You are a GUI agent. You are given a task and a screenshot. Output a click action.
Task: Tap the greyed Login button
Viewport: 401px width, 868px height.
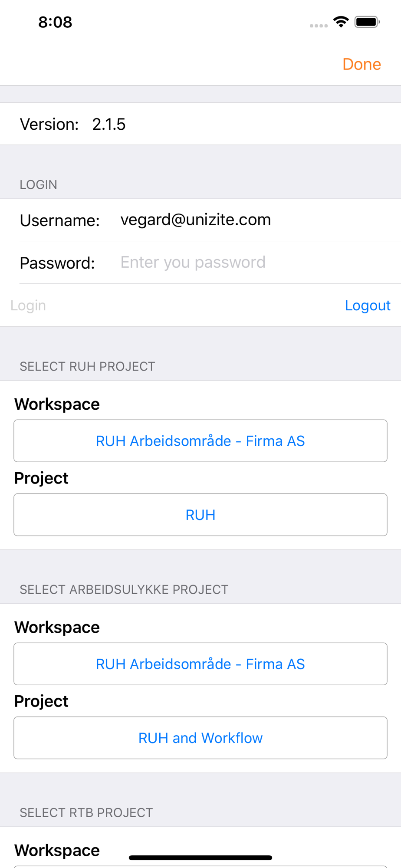click(x=28, y=305)
